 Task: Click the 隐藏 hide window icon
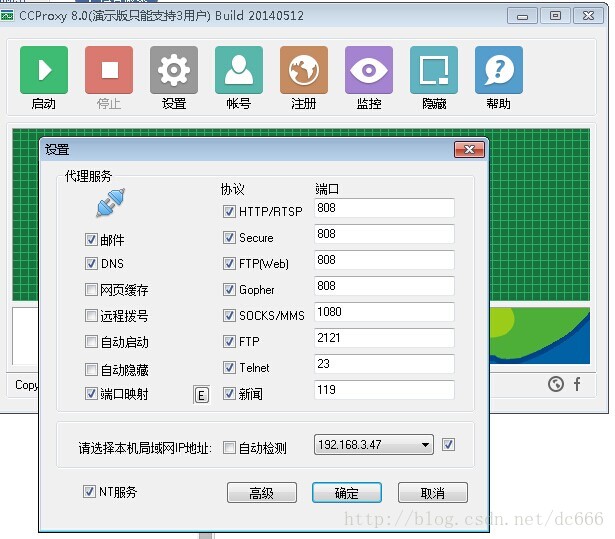pos(434,70)
